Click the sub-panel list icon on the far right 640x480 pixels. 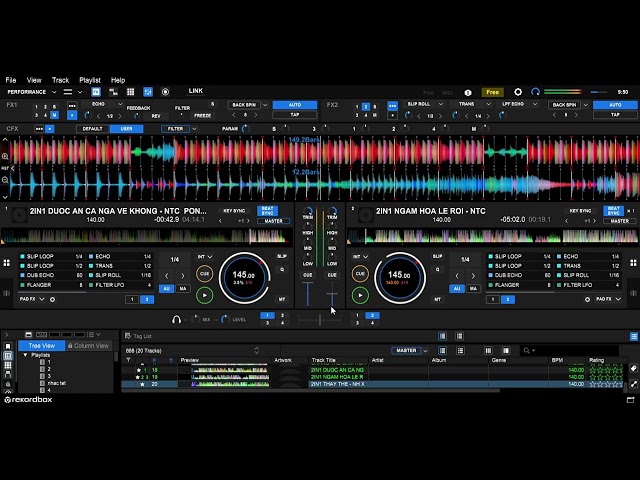pos(634,336)
